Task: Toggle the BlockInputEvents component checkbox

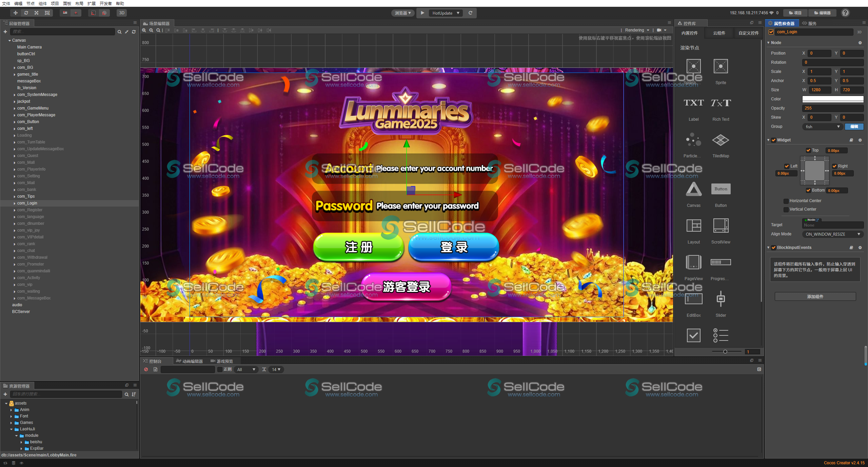Action: click(774, 248)
